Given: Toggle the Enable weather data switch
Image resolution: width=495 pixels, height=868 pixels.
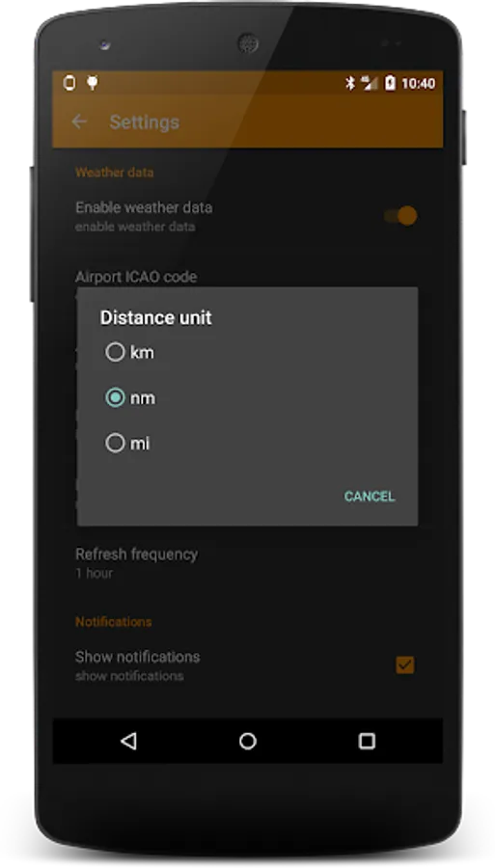Looking at the screenshot, I should 400,216.
